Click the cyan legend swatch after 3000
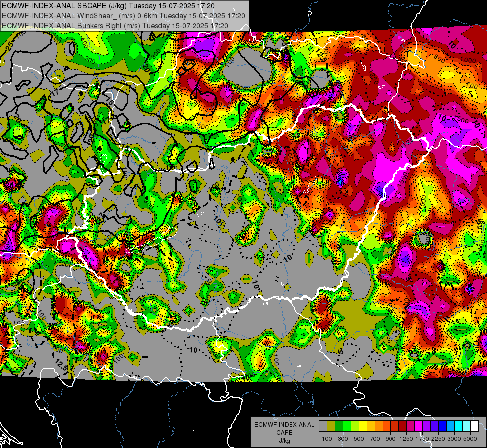 (x=459, y=426)
